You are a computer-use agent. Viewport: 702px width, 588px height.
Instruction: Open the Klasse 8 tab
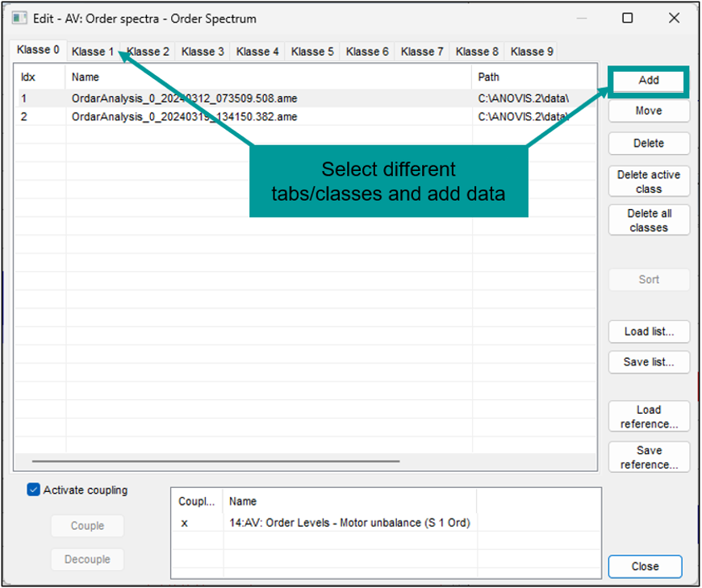click(477, 52)
